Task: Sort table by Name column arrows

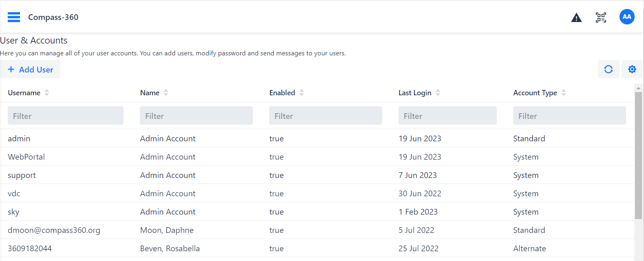Action: click(x=166, y=93)
